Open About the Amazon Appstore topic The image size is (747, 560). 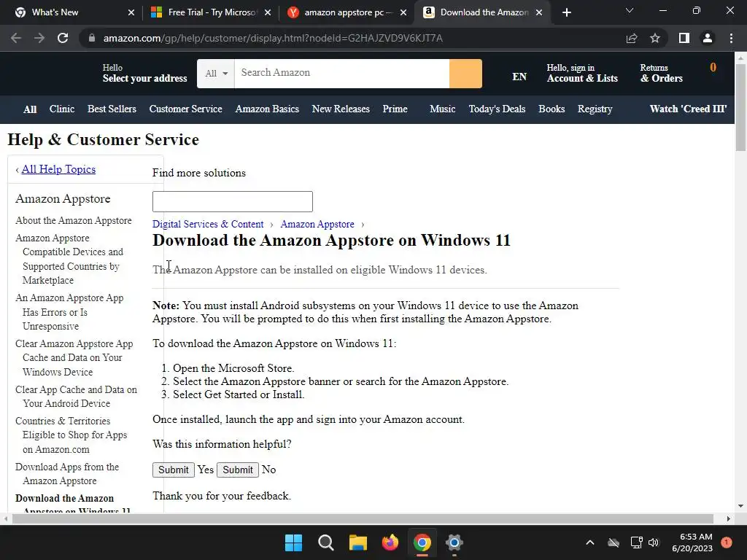click(74, 220)
